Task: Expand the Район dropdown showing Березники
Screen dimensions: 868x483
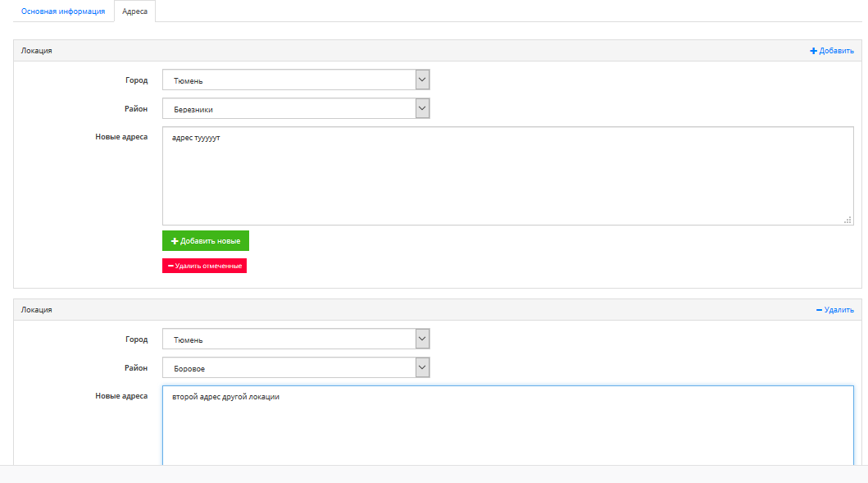Action: click(x=296, y=108)
